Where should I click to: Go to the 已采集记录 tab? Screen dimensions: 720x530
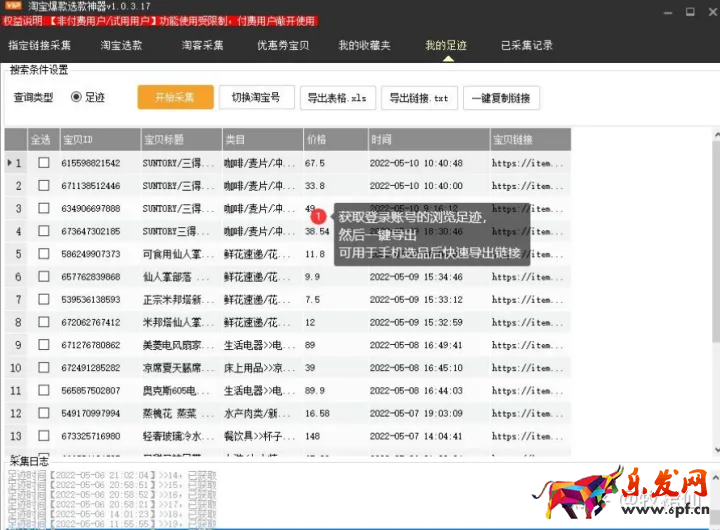point(526,46)
